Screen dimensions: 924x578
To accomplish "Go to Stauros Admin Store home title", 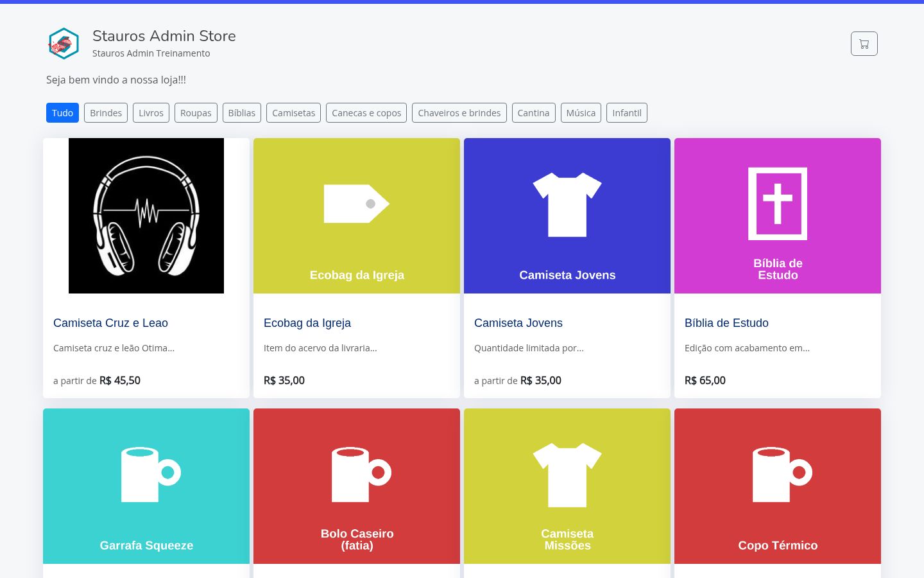I will 164,36.
